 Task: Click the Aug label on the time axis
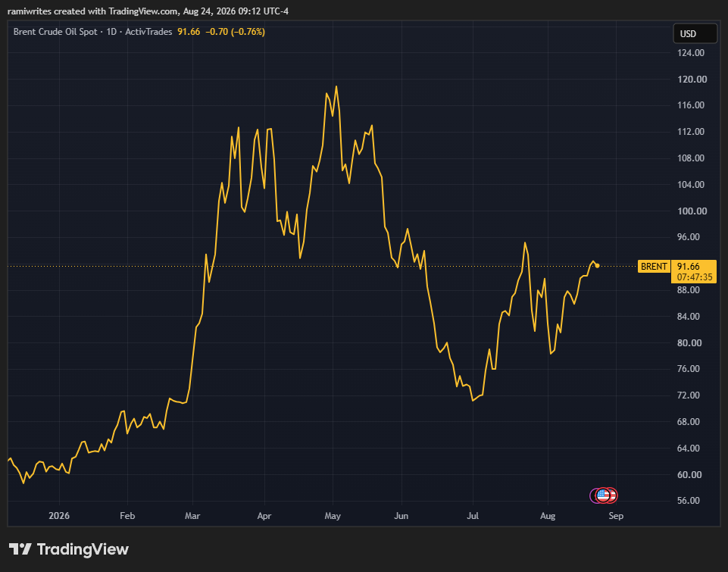click(548, 516)
